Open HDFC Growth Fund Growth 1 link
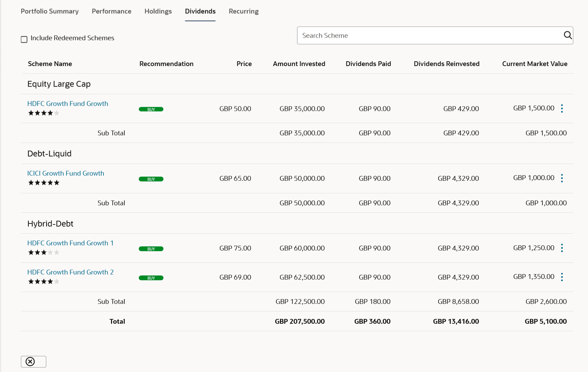 pyautogui.click(x=70, y=243)
